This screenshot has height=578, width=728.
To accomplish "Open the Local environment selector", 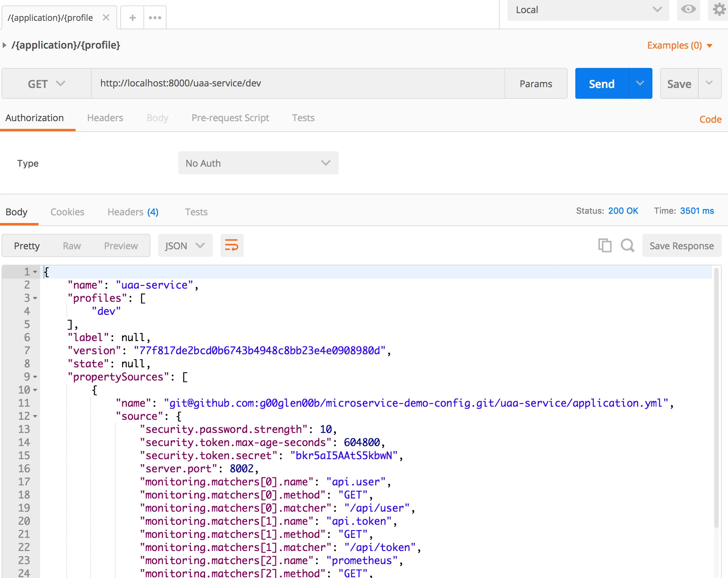I will pyautogui.click(x=588, y=10).
